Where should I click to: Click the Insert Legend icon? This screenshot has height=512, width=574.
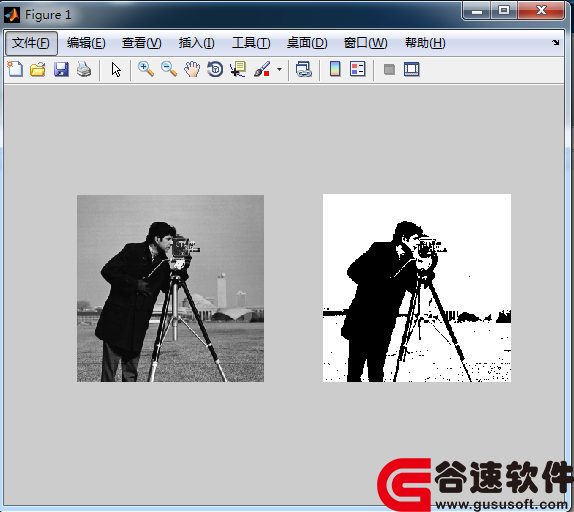tap(358, 69)
